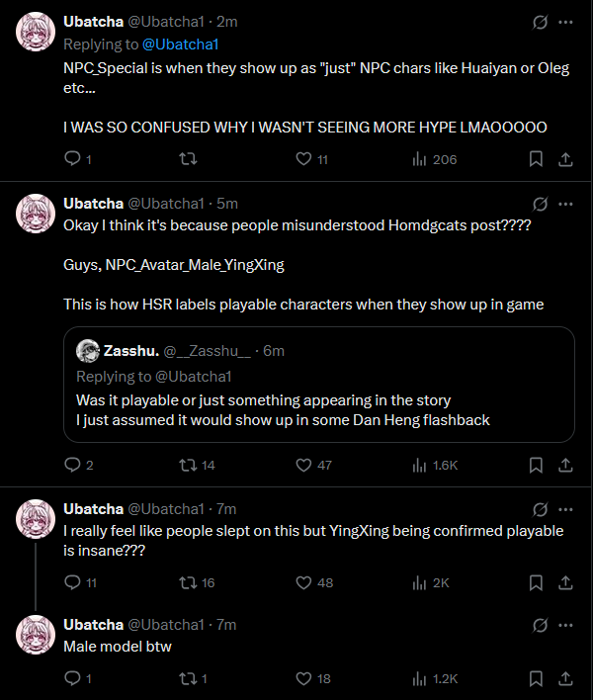Bookmark the NPC_Special tweet

(535, 159)
